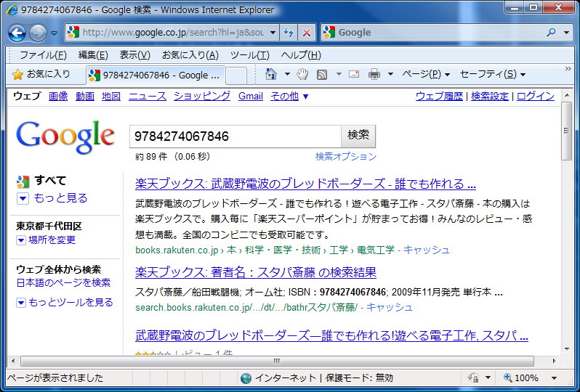Viewport: 580px width, 392px height.
Task: Click the Print icon
Action: point(374,74)
